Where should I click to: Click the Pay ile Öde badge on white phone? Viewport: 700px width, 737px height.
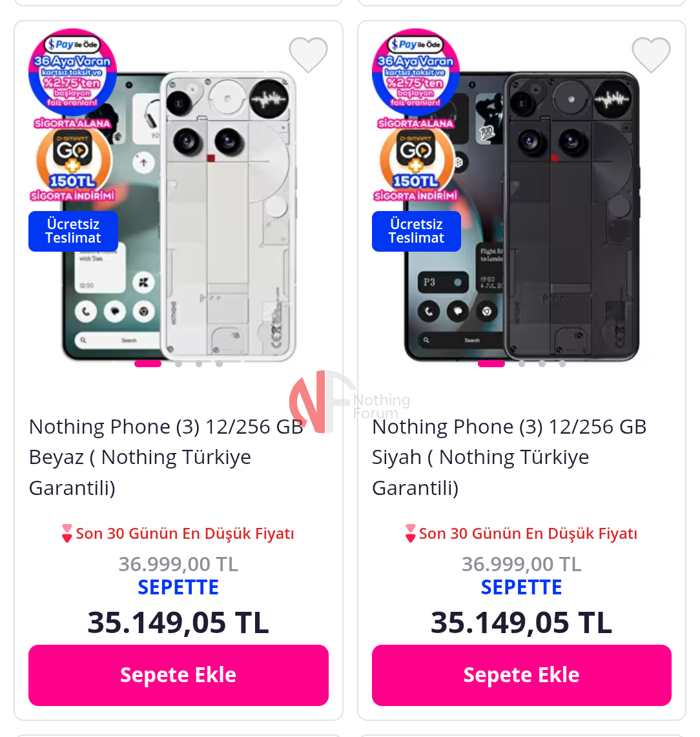pyautogui.click(x=72, y=72)
